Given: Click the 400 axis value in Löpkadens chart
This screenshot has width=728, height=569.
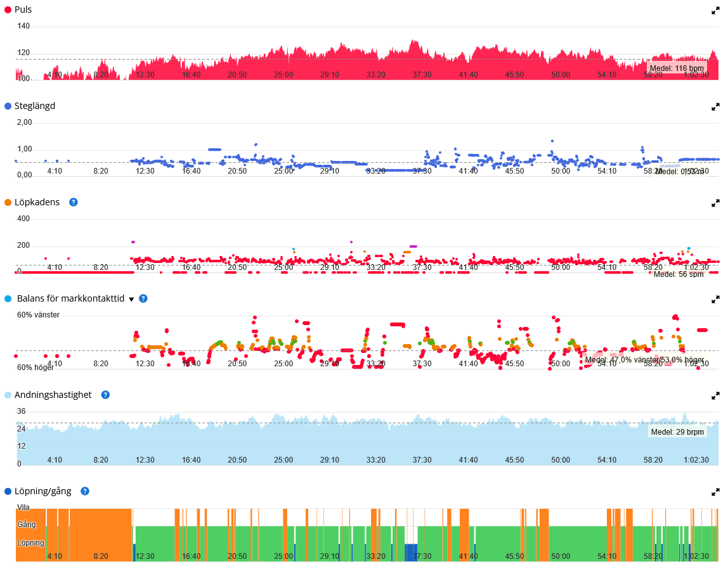Looking at the screenshot, I should [23, 219].
